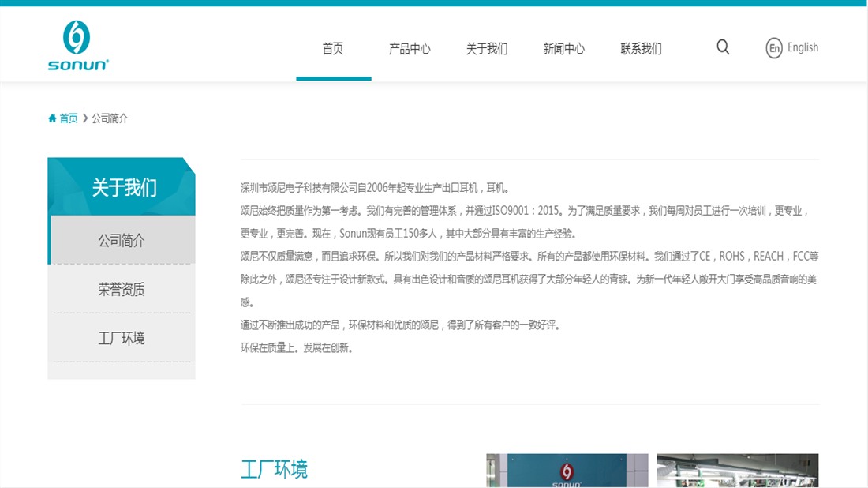Screen dimensions: 868x488
Task: Click the home icon in breadcrumb
Action: point(51,118)
